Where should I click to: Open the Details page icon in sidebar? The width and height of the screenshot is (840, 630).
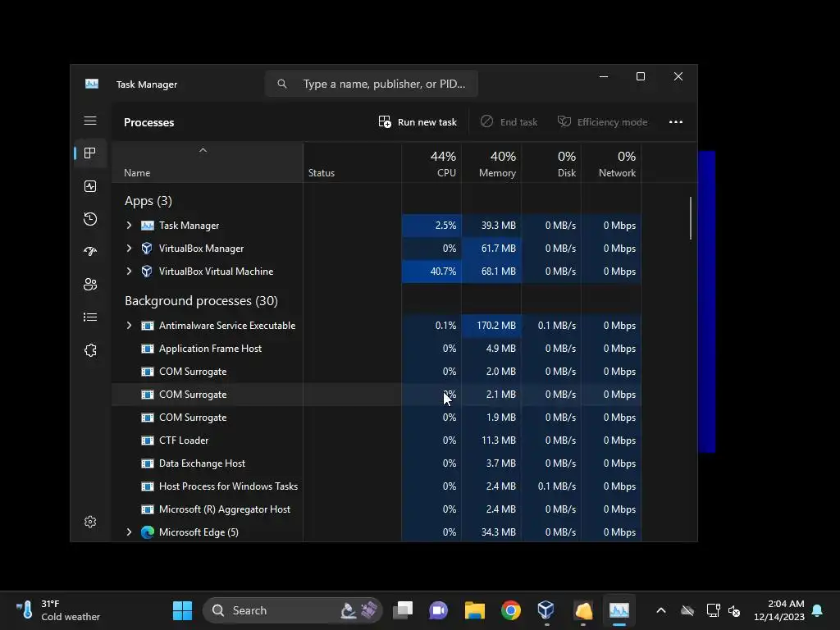90,317
